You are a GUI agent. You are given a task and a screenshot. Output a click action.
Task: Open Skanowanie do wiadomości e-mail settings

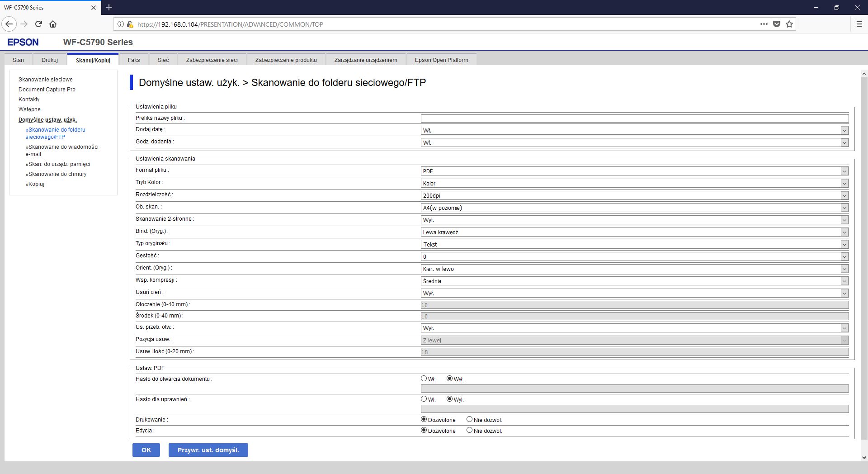click(62, 151)
